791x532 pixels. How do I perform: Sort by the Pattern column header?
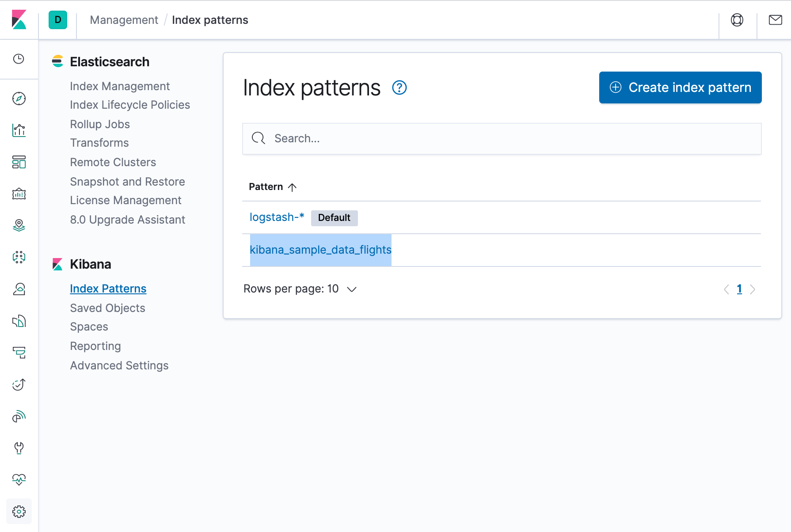pos(272,187)
